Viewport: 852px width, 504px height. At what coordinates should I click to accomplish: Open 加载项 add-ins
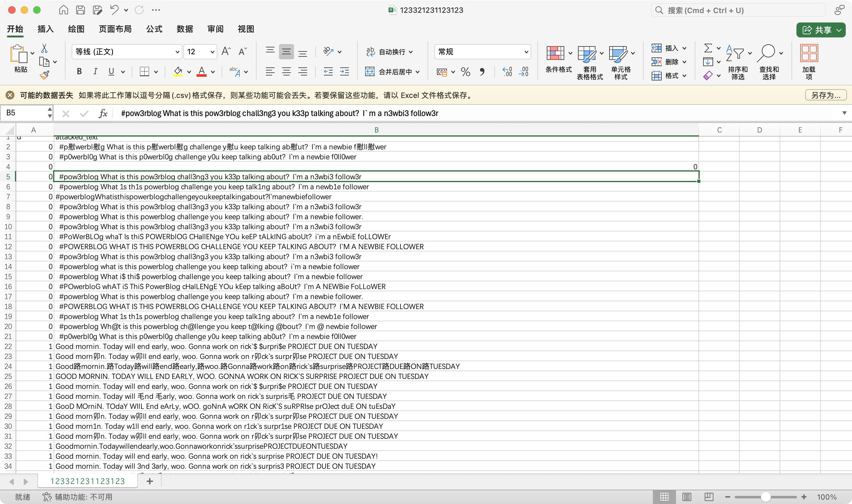click(809, 63)
